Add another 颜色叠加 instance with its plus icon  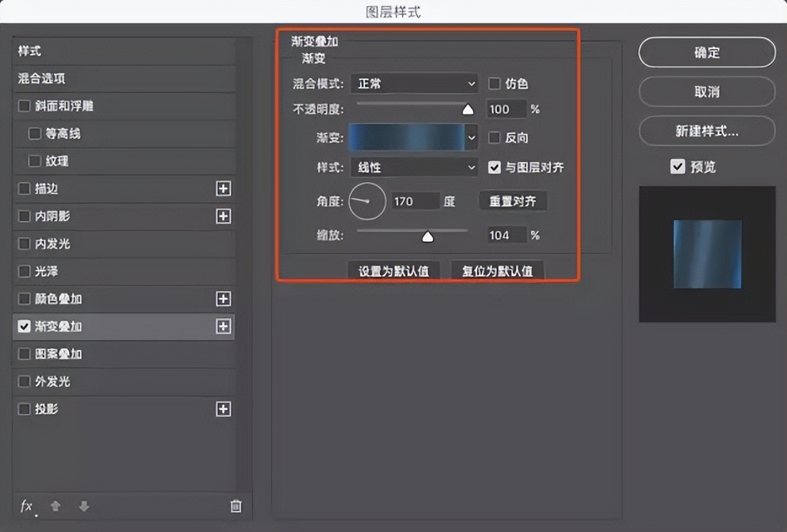[x=223, y=299]
